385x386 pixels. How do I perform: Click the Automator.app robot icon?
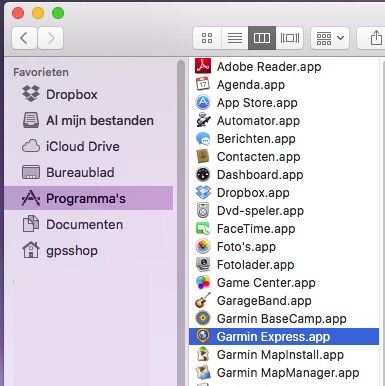point(203,120)
